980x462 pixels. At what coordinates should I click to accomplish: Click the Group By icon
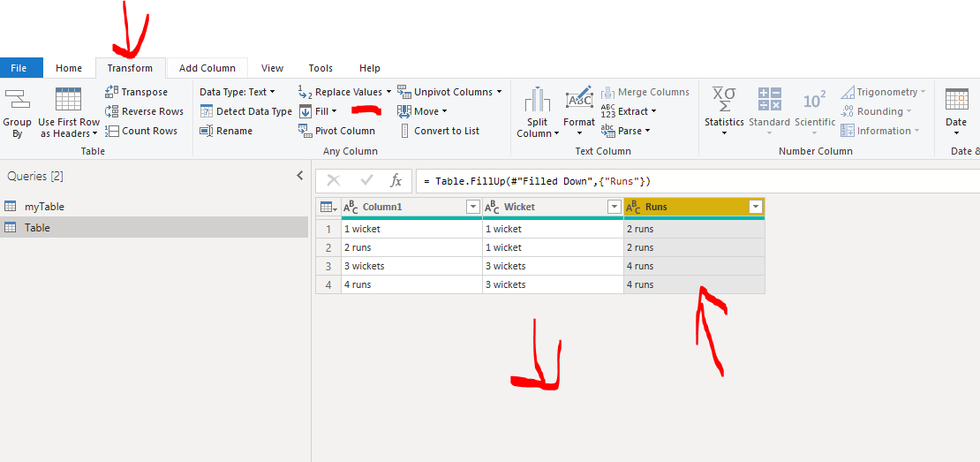coord(17,100)
